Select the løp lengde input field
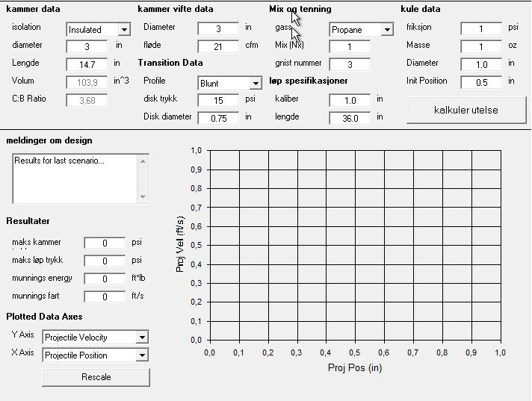 click(x=350, y=118)
